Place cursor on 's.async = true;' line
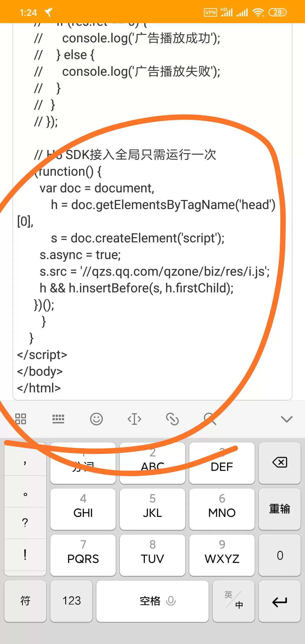Viewport: 305px width, 644px height. (80, 255)
